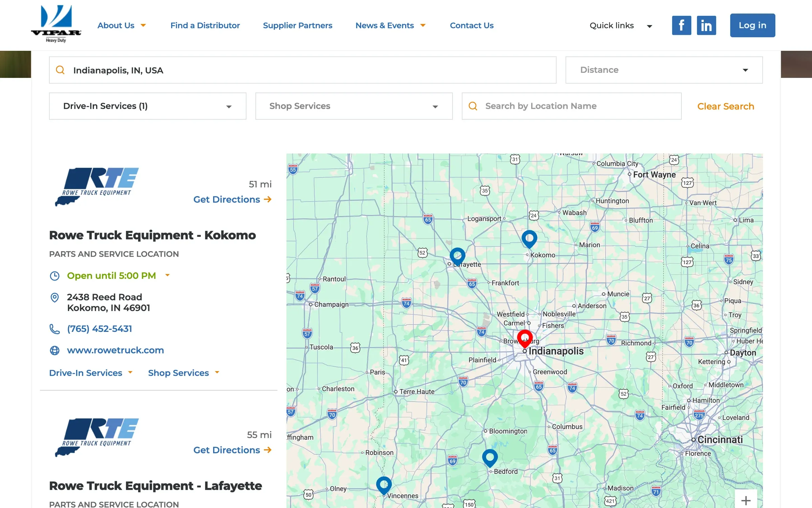Screen dimensions: 812x508
Task: Click the Rowe Truck Equipment logo for Lafayette
Action: (97, 437)
